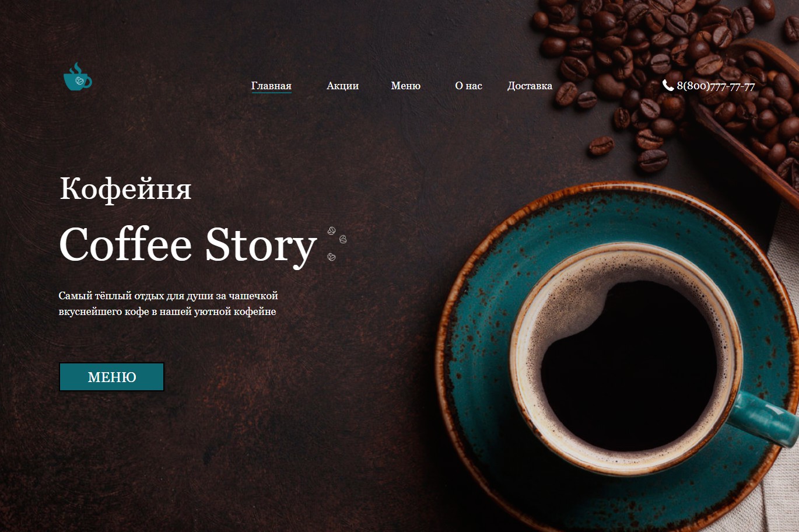This screenshot has width=799, height=532.
Task: Click the phone number 8(800)777-77-77
Action: [x=716, y=86]
